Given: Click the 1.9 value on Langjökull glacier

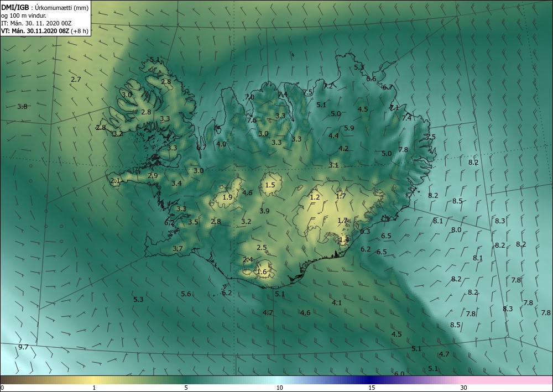Looking at the screenshot, I should click(227, 197).
